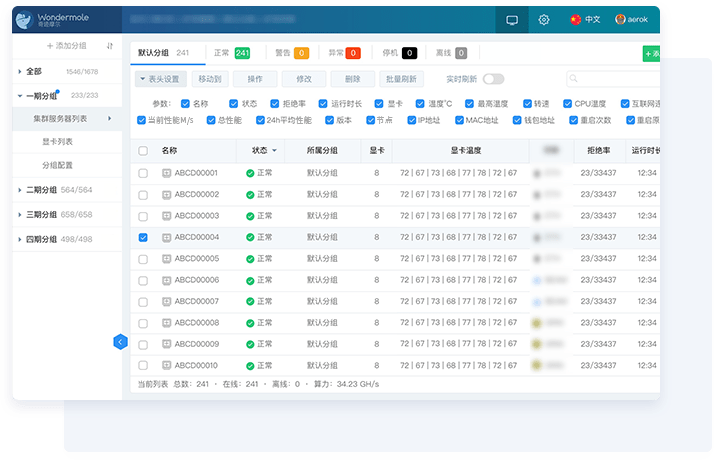Tick the select-all checkbox in table header
Screen dimensions: 714x460
tap(143, 151)
